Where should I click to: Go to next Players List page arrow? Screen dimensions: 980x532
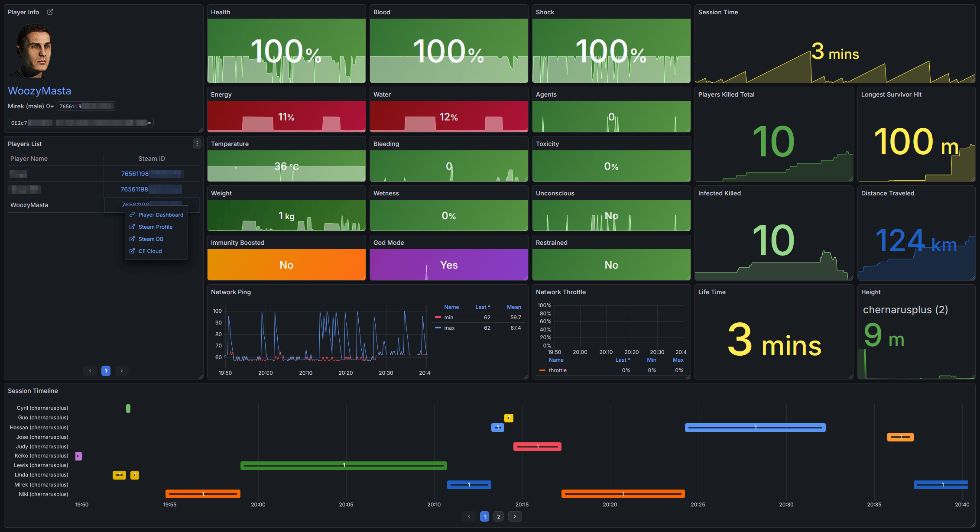point(122,371)
